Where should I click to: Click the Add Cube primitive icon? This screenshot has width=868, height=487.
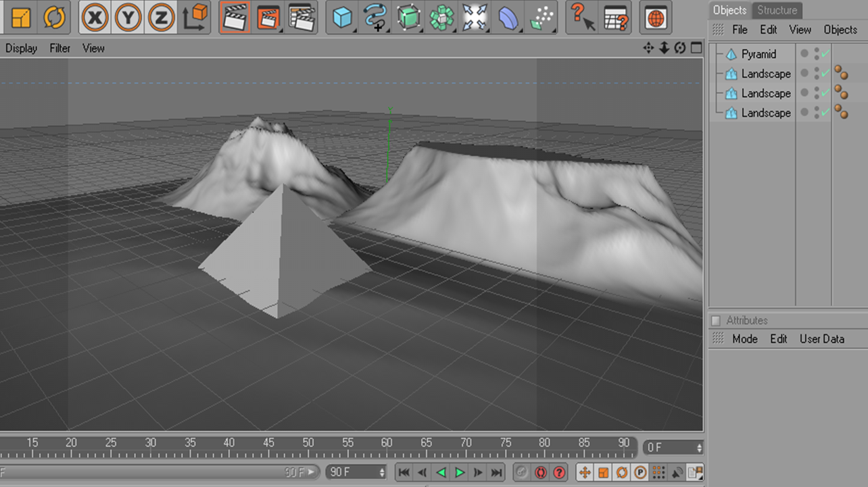343,18
